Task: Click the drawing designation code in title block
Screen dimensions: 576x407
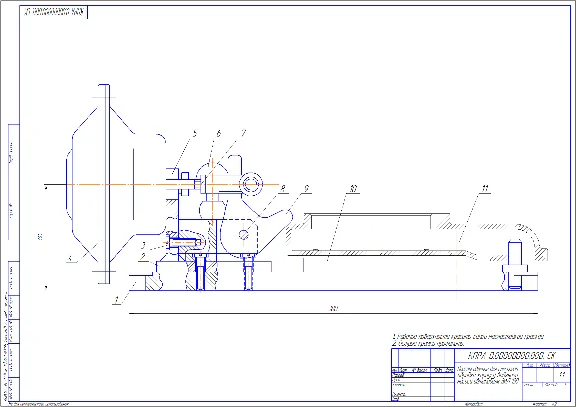Action: point(512,356)
